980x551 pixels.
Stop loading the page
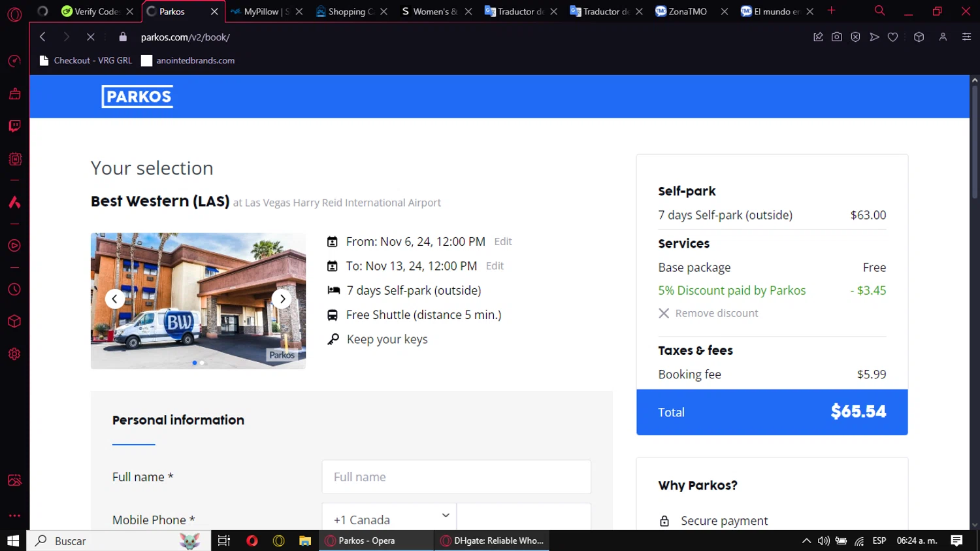pos(91,37)
